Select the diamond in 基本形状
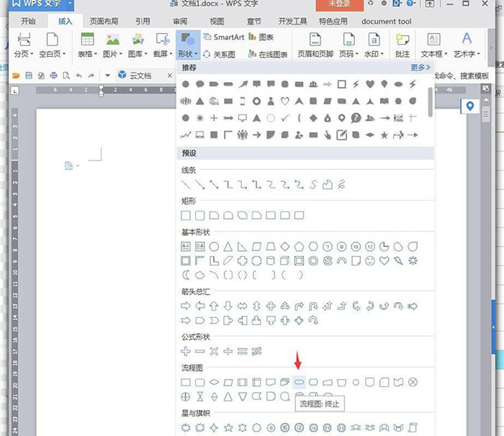 [x=285, y=247]
